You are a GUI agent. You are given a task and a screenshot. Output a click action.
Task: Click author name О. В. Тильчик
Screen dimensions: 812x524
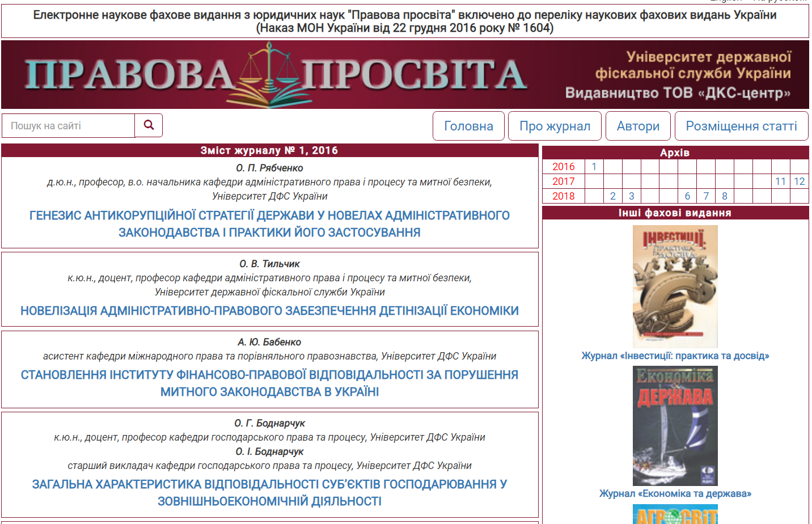click(x=269, y=264)
